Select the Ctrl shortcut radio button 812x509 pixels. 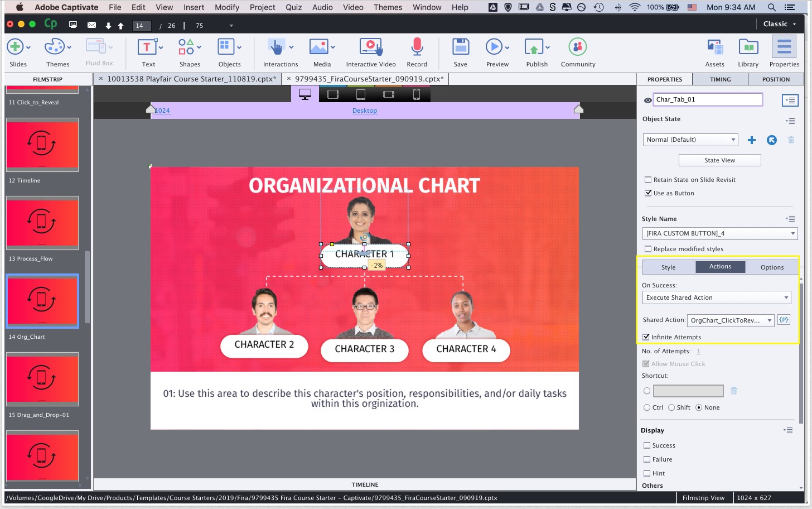647,407
